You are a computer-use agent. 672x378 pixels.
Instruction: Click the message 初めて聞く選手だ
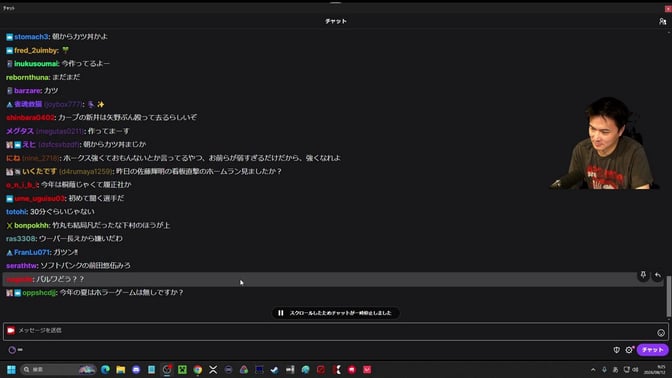pyautogui.click(x=96, y=198)
